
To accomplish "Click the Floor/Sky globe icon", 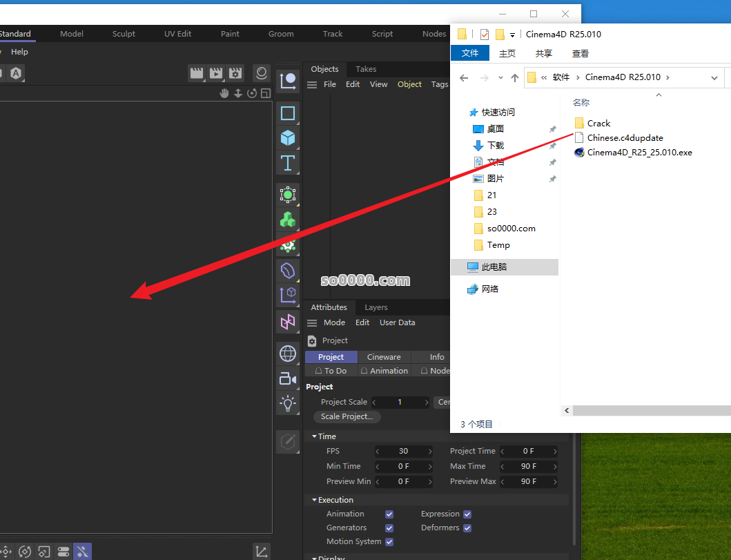I will coord(288,354).
